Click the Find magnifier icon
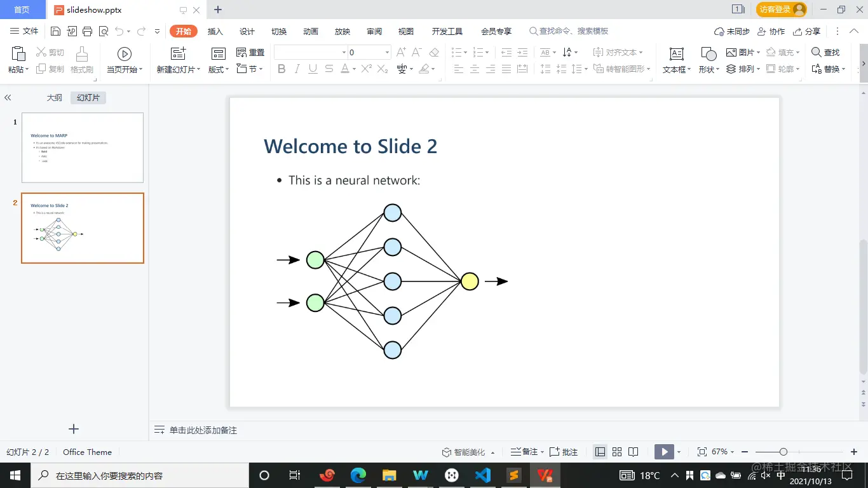The image size is (868, 488). coord(817,52)
